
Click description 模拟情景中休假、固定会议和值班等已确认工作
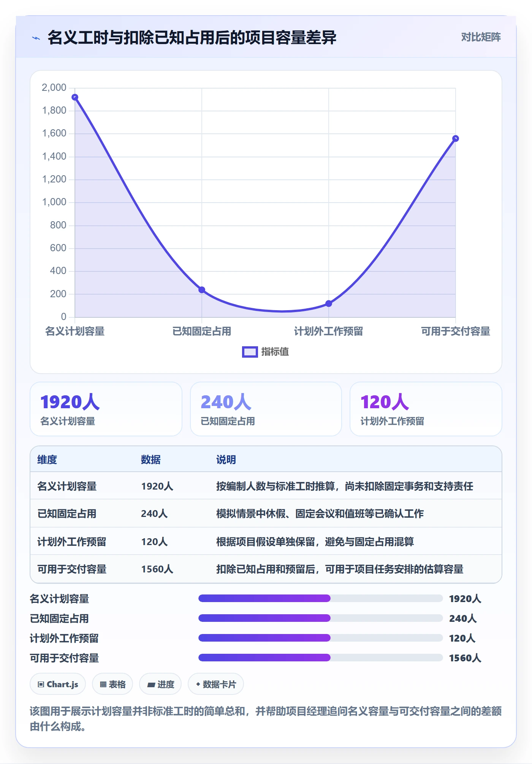click(320, 514)
